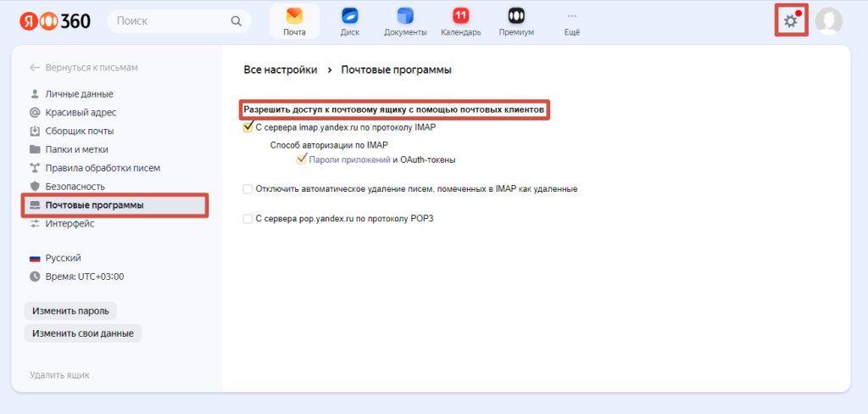
Task: Select Почтовые программы in sidebar
Action: pos(114,205)
